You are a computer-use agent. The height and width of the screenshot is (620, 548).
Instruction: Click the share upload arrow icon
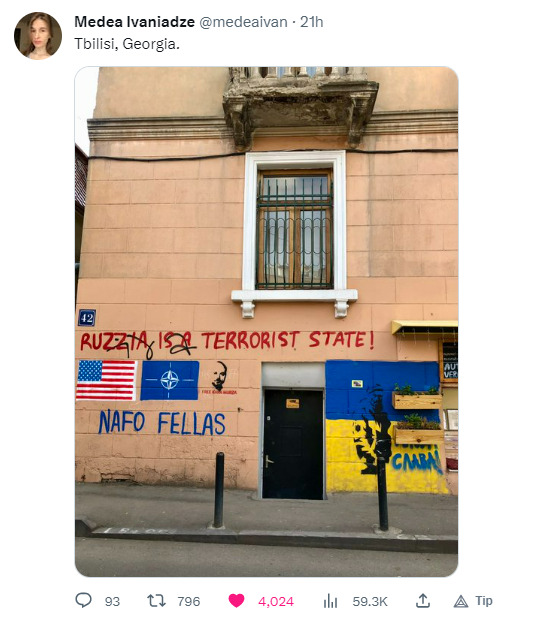coord(423,600)
